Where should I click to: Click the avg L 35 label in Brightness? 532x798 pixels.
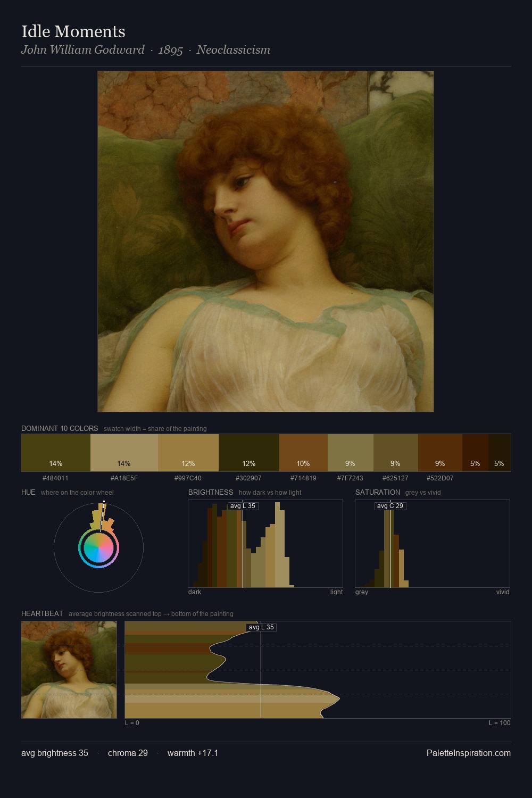pos(243,506)
